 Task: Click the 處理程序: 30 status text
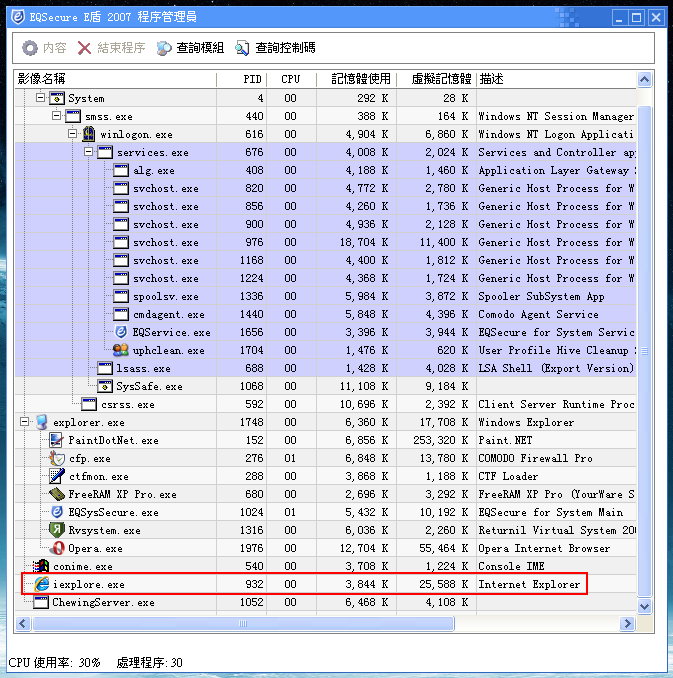click(x=150, y=662)
